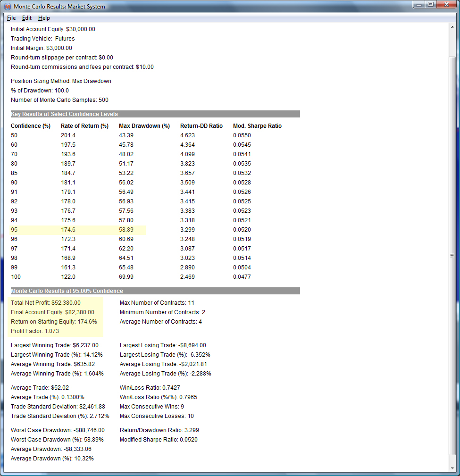Click 'Average Losing Trade: -$2,021.81'
The image size is (460, 476).
(163, 364)
